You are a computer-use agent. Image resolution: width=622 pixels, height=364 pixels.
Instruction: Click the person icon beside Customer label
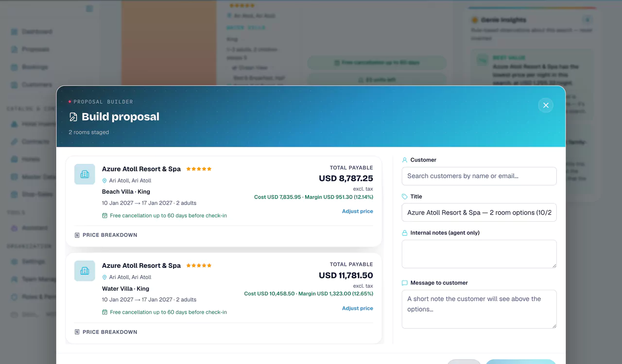pos(405,160)
